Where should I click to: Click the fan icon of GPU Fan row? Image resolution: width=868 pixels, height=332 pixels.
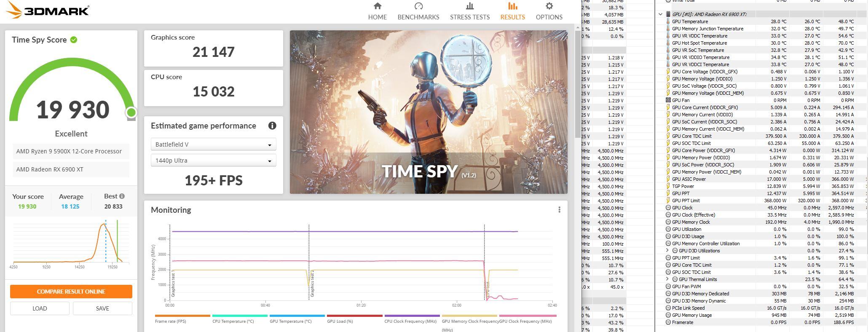pos(668,100)
